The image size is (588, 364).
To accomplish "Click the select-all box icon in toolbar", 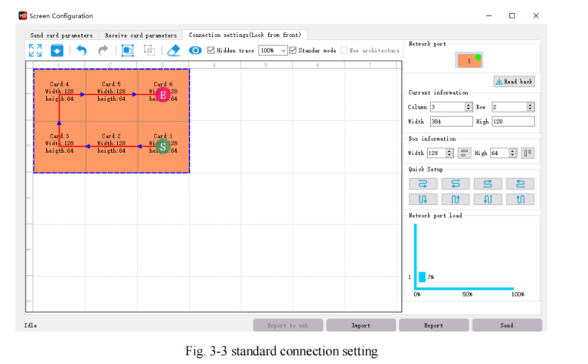I will 127,50.
